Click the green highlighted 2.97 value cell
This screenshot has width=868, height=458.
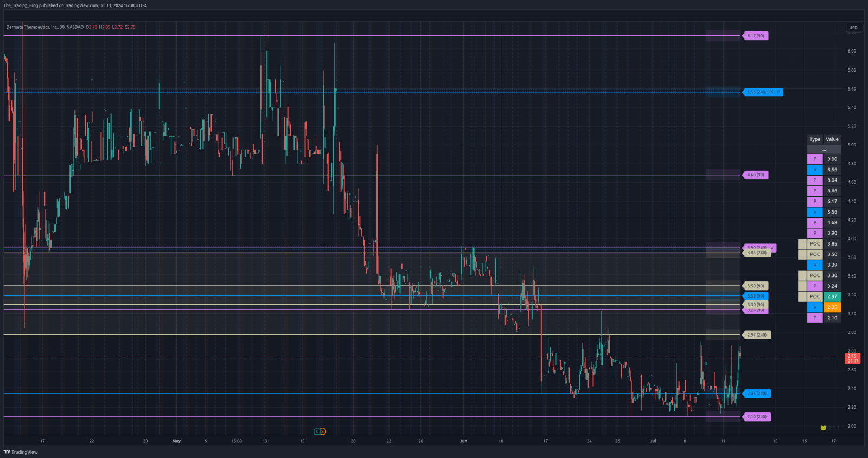pyautogui.click(x=832, y=296)
